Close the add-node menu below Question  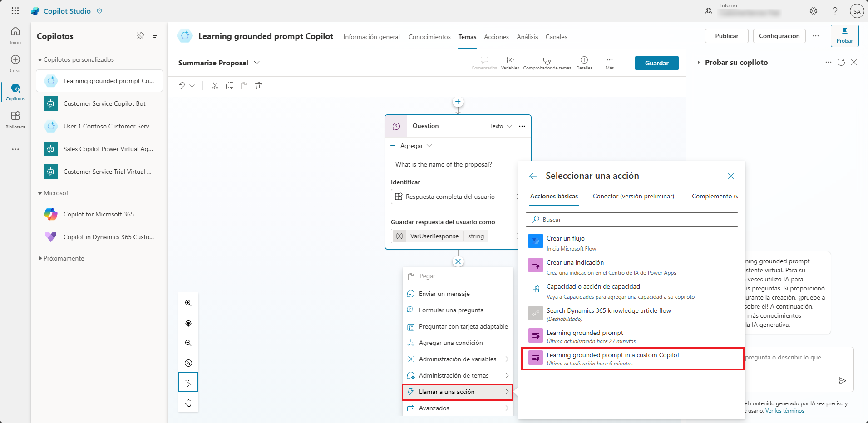(x=458, y=261)
